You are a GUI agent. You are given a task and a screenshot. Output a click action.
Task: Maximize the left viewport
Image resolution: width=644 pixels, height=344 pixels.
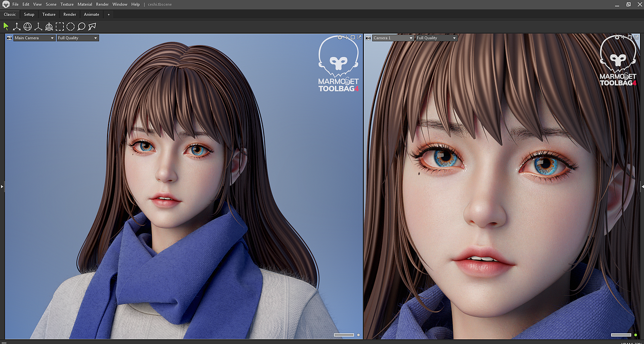pos(353,37)
